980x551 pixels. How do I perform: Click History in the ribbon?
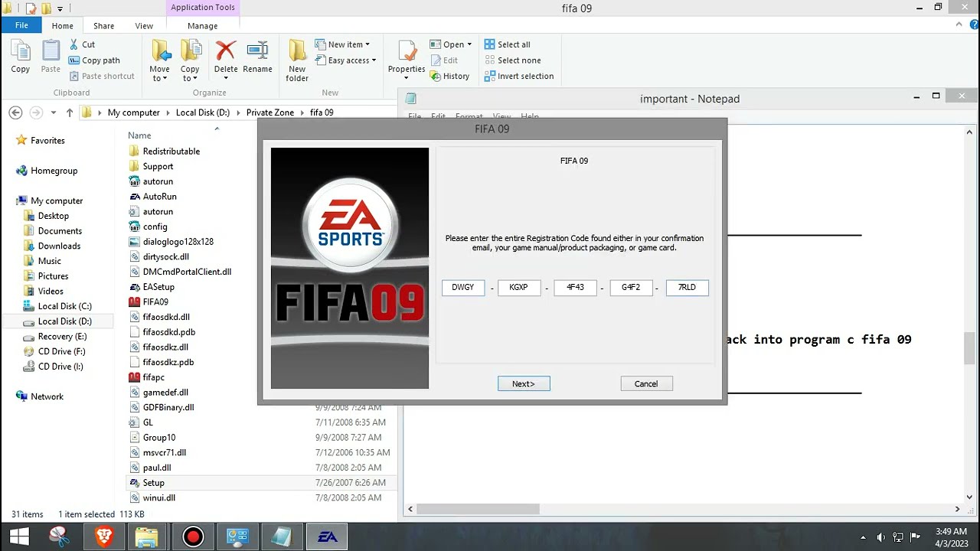pos(449,76)
